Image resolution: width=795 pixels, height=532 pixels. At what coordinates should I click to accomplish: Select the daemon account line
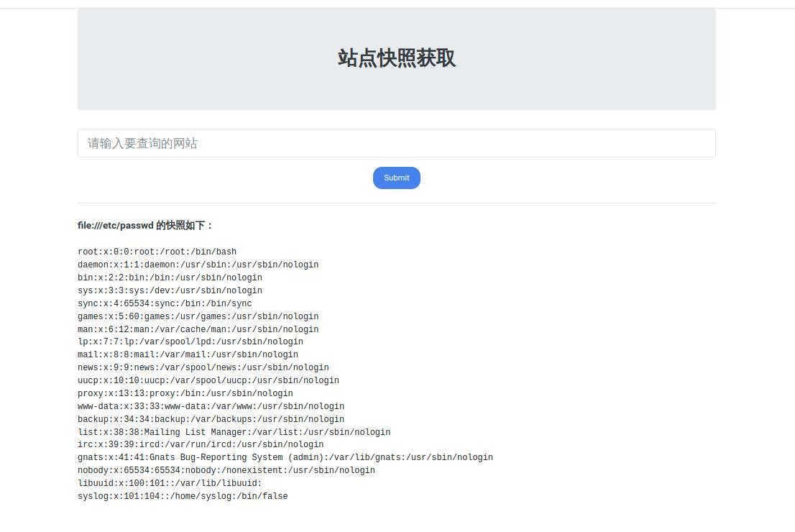(198, 265)
